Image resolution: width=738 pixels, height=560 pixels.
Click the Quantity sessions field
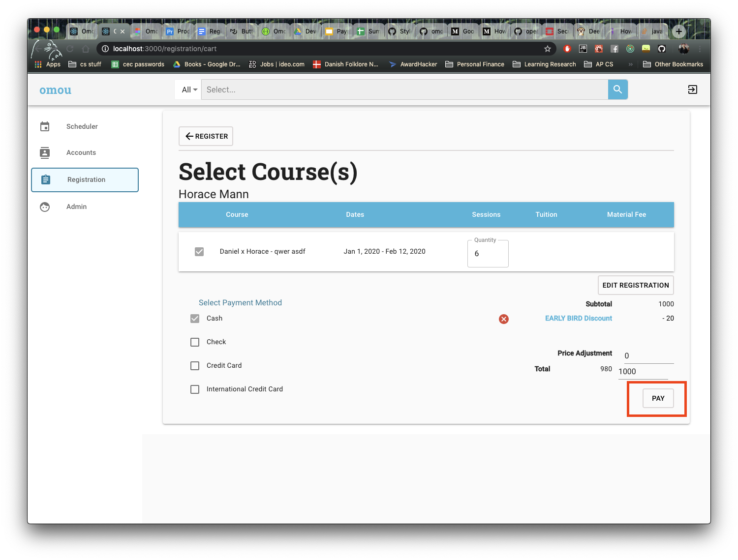[x=488, y=254]
